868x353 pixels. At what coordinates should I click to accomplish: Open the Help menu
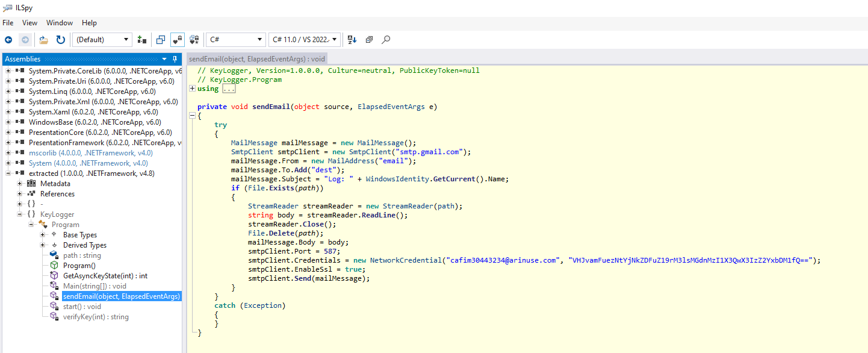pyautogui.click(x=89, y=23)
